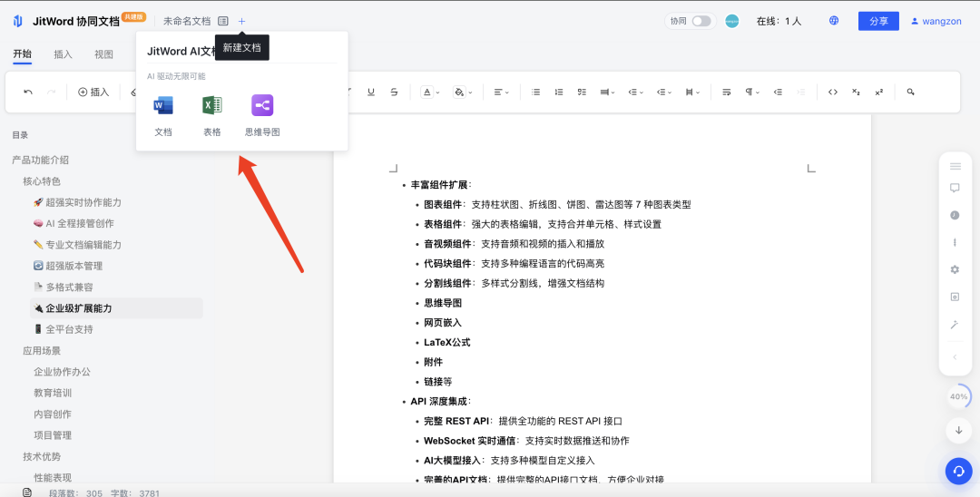This screenshot has width=980, height=497.
Task: Open the line spacing dropdown
Action: point(607,92)
